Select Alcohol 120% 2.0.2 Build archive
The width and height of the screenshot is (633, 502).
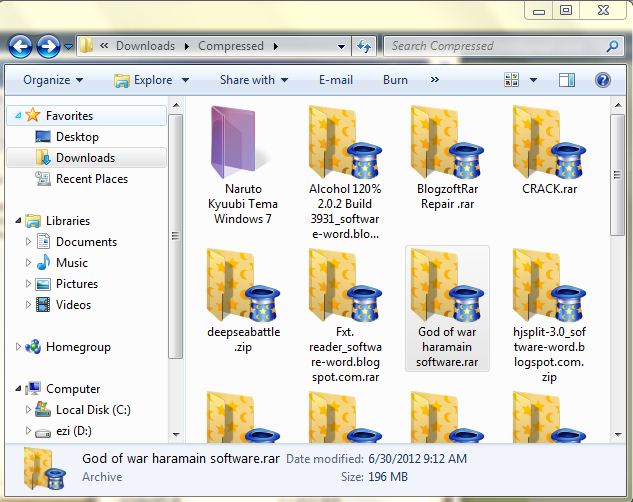[x=345, y=173]
